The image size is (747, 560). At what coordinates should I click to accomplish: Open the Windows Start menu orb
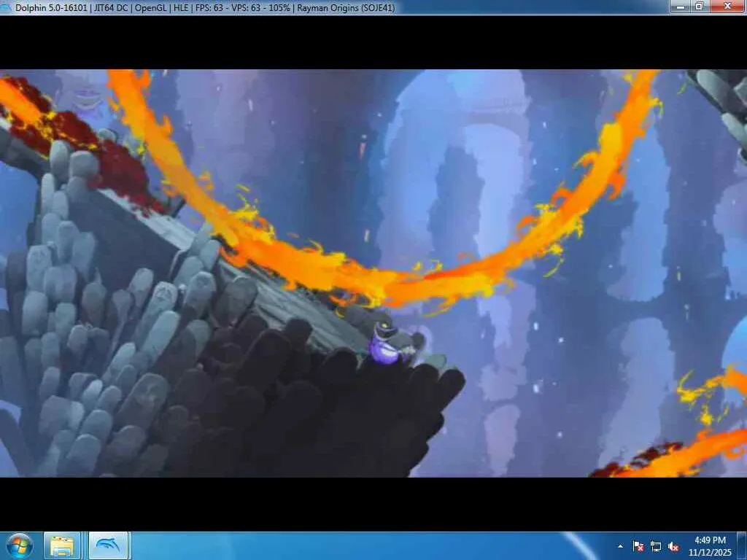point(20,545)
